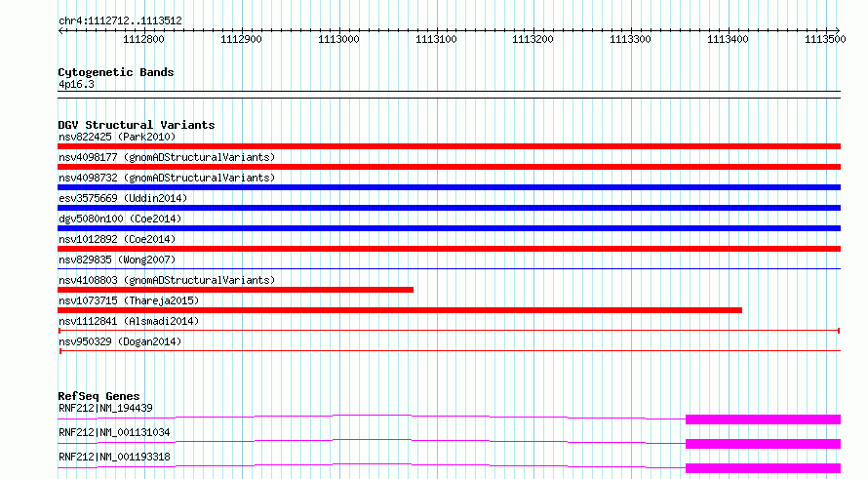Open variant nsv950329 (Dogan2014) label
The height and width of the screenshot is (479, 868).
click(120, 341)
